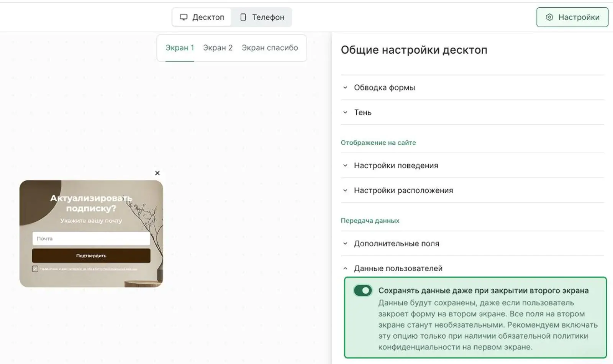The image size is (613, 364).
Task: Click the personal data consent link text
Action: [x=103, y=269]
